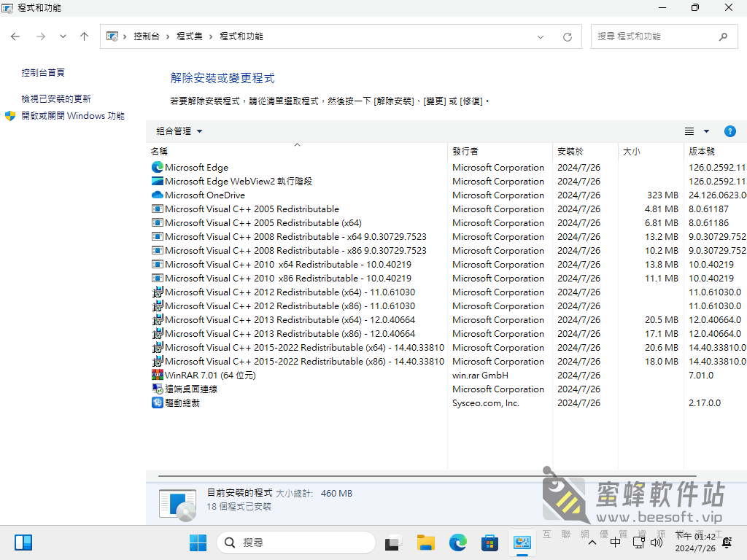Open the view options dropdown arrow
This screenshot has width=747, height=560.
click(706, 131)
